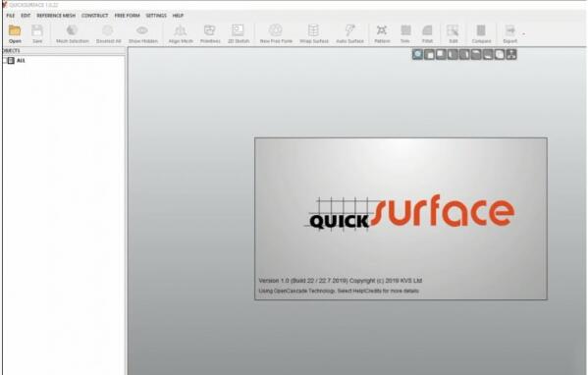Image resolution: width=588 pixels, height=375 pixels.
Task: Click the Align Mesh tool icon
Action: click(181, 30)
